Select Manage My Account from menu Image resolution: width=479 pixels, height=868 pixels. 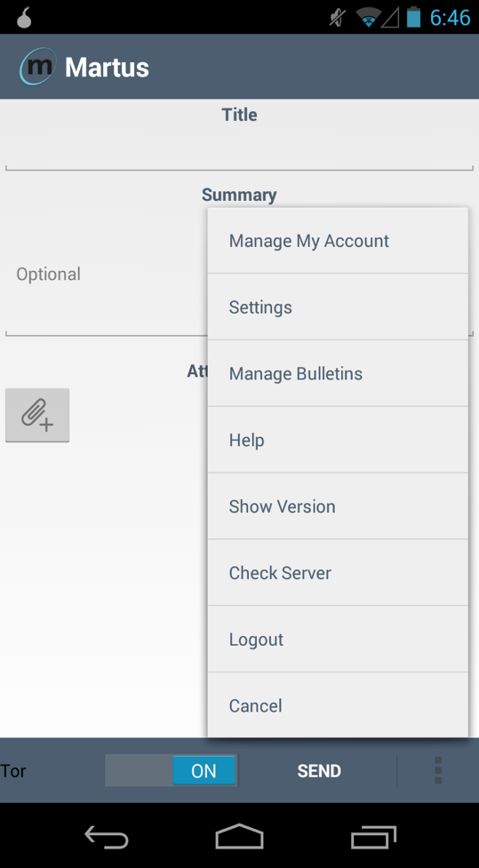pos(338,241)
